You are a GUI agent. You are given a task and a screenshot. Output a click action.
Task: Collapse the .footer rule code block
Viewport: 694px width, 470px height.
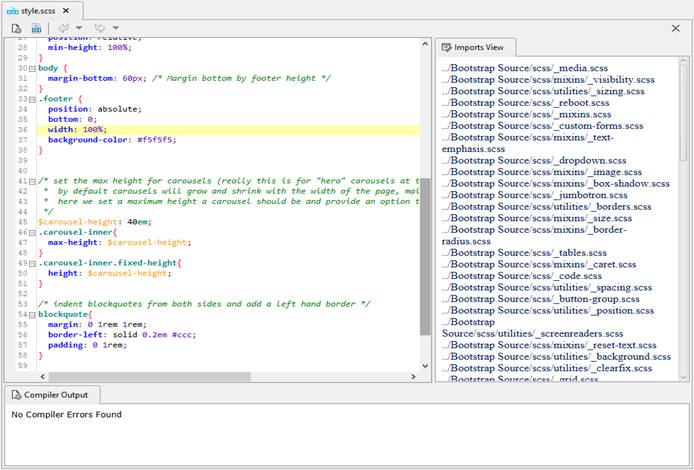32,99
